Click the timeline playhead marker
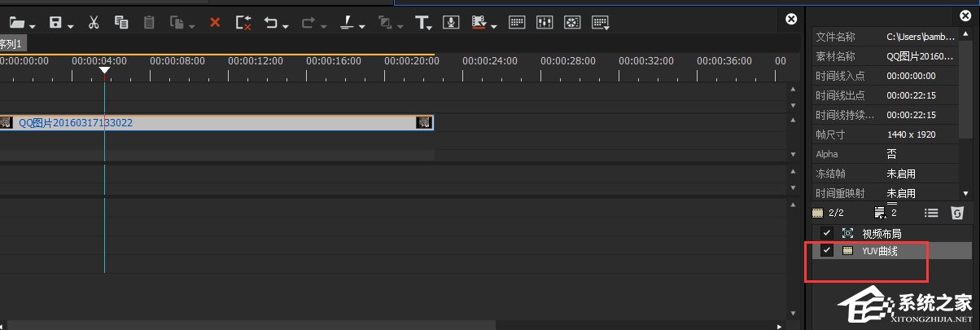Screen dimensions: 980x330 click(104, 72)
